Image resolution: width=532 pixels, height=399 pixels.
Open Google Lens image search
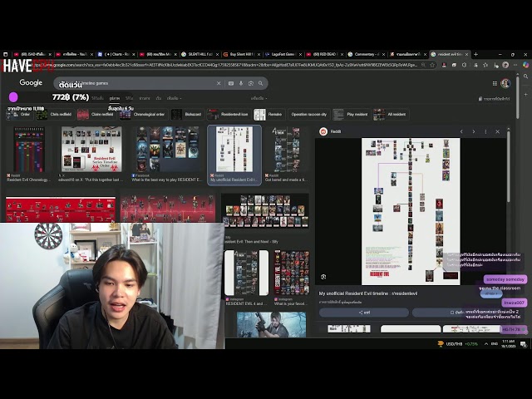click(251, 83)
